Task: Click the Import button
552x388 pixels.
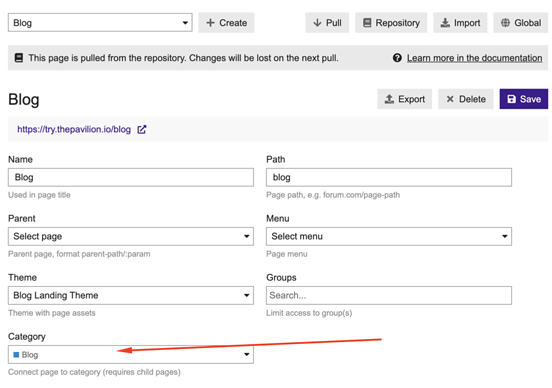Action: tap(460, 23)
